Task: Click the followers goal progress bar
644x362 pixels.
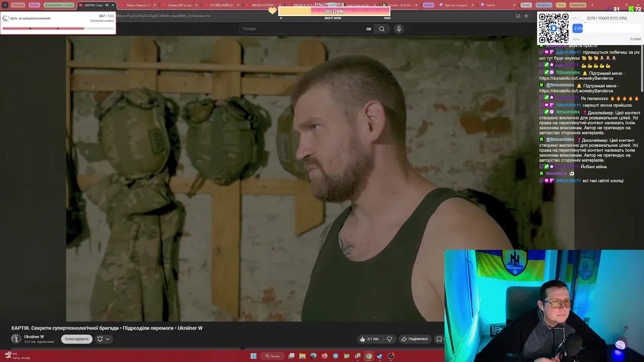Action: [58, 28]
